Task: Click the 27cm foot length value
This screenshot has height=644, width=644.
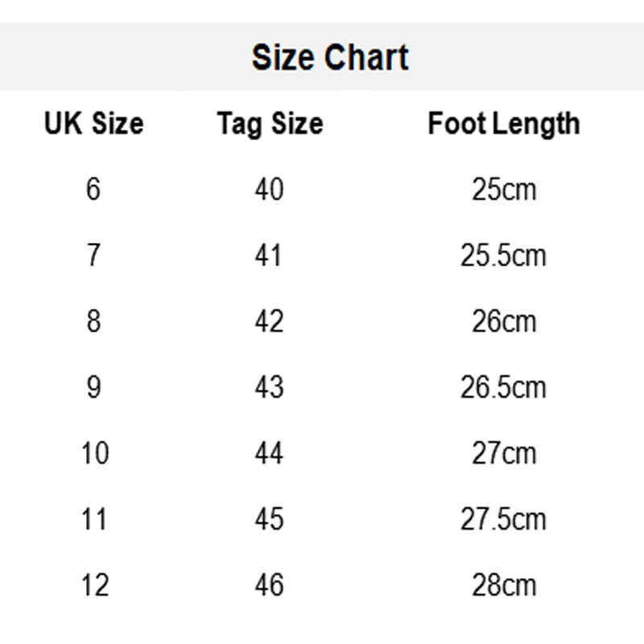Action: coord(503,454)
